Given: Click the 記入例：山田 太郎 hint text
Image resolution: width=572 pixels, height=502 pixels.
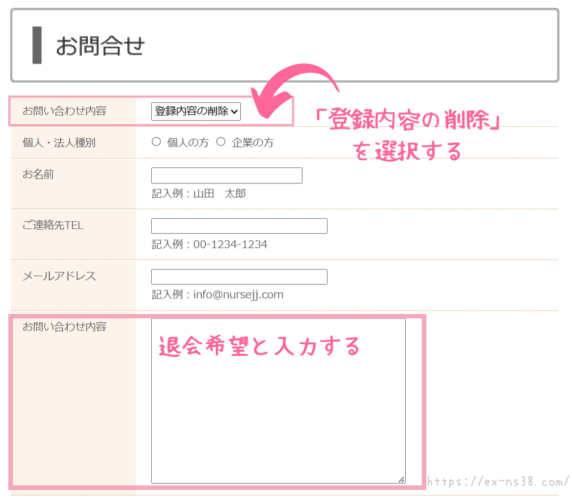Looking at the screenshot, I should 199,193.
